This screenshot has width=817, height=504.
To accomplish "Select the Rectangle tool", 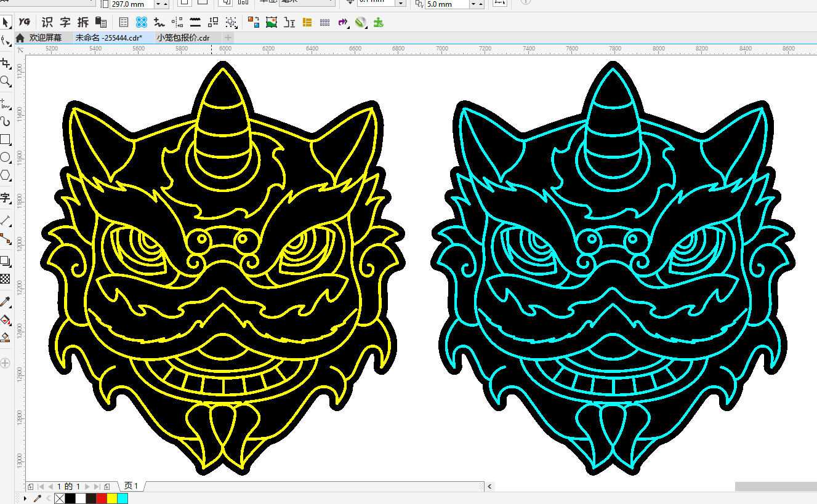I will coord(6,139).
